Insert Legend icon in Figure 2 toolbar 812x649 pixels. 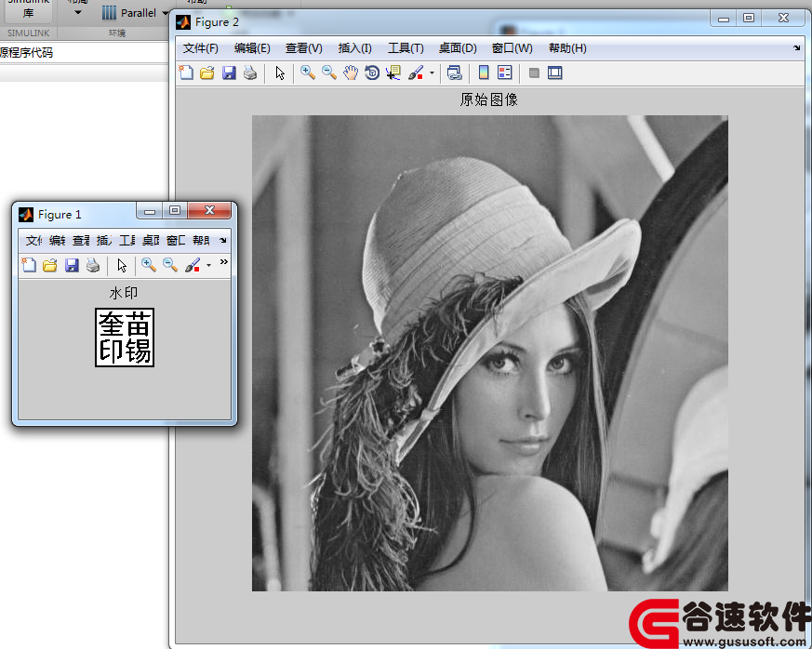pos(504,73)
